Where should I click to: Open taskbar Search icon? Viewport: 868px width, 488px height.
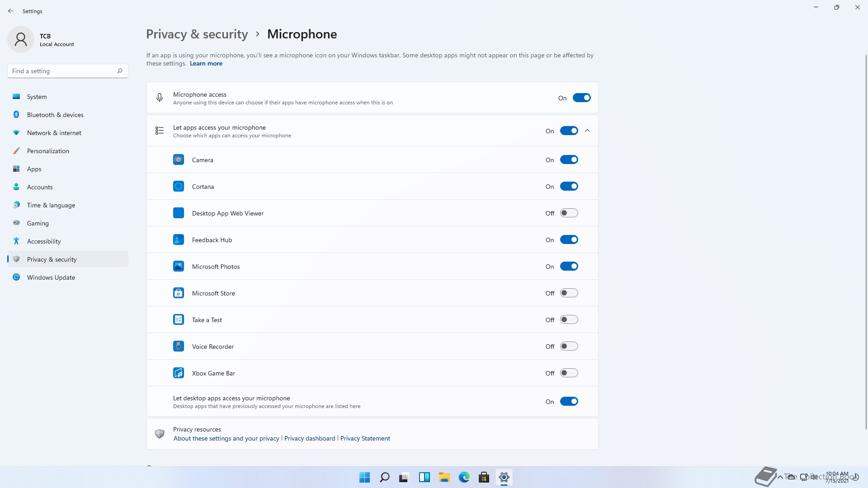[x=385, y=477]
